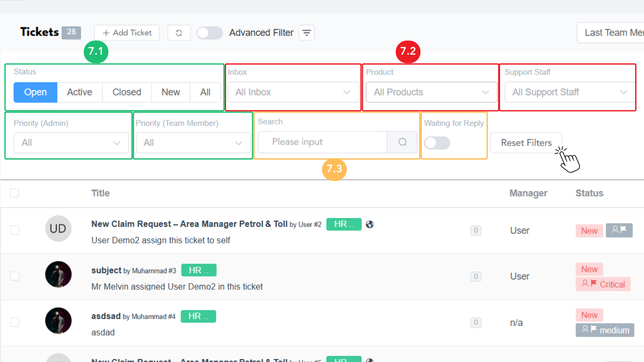Select the Active status tab

pos(79,92)
